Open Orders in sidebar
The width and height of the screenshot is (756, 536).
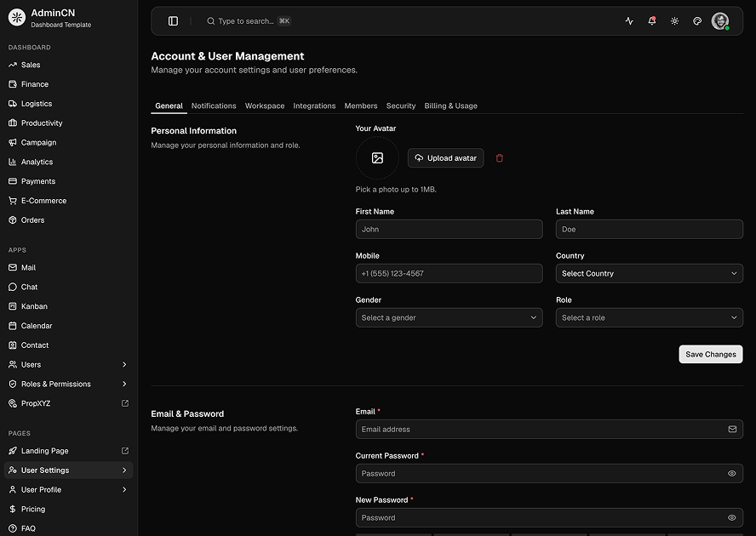(x=68, y=220)
